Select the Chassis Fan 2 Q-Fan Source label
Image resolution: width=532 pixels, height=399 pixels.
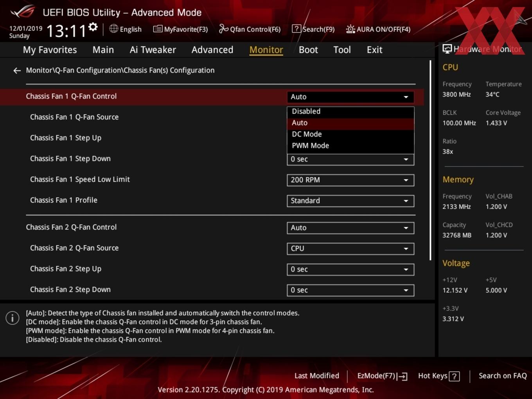coord(74,248)
